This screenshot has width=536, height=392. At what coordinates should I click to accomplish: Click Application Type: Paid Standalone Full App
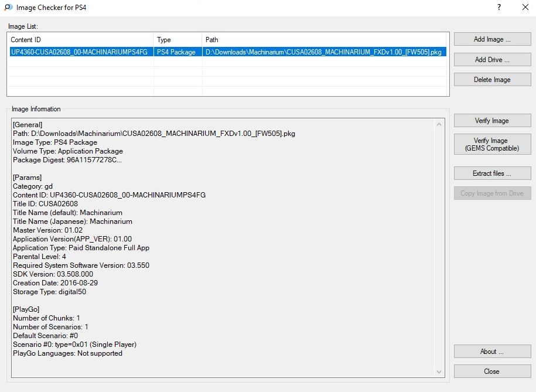point(81,248)
